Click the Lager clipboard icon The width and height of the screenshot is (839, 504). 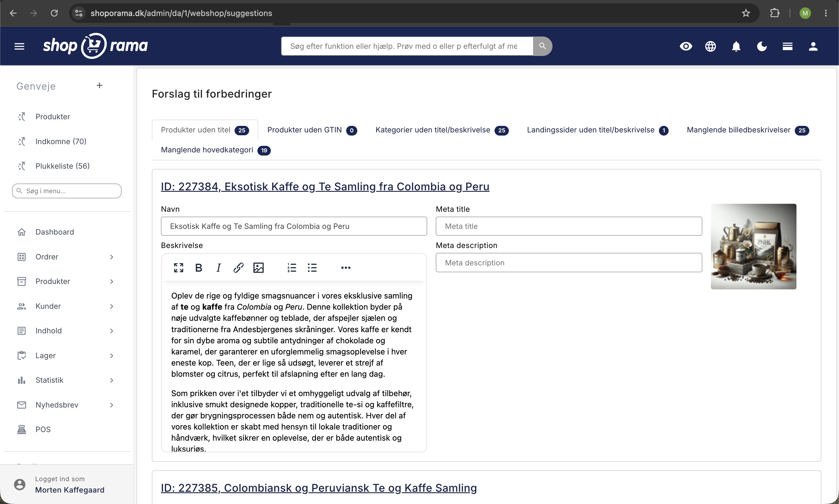tap(21, 356)
